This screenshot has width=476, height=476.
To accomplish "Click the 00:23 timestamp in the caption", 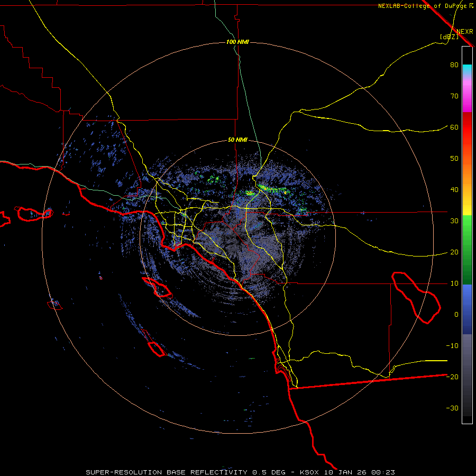I will 383,472.
